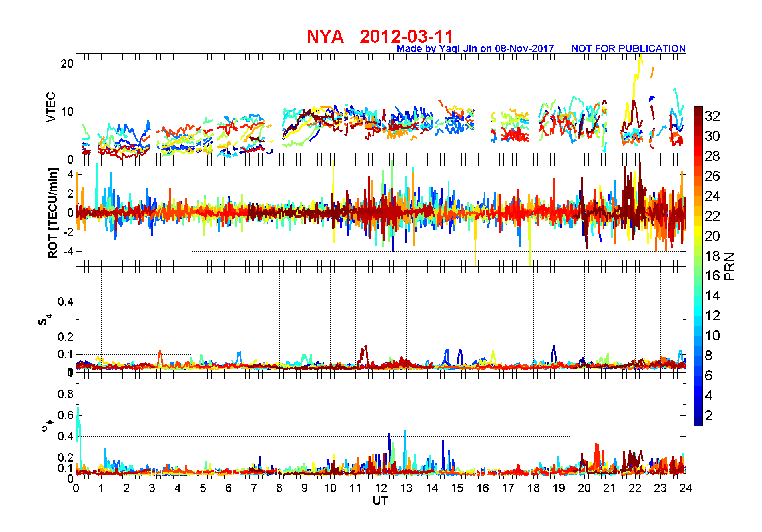The width and height of the screenshot is (762, 532).
Task: Click the "32" tick on the PRN colorbar
Action: coord(712,116)
